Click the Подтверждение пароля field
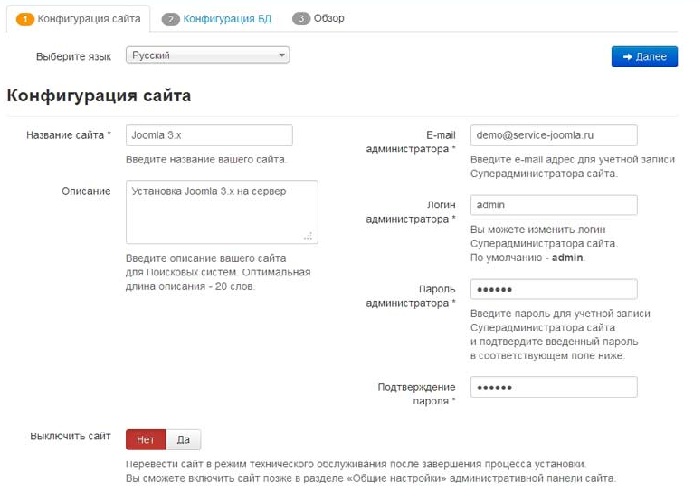Viewport: 700px width, 500px height. (x=553, y=387)
